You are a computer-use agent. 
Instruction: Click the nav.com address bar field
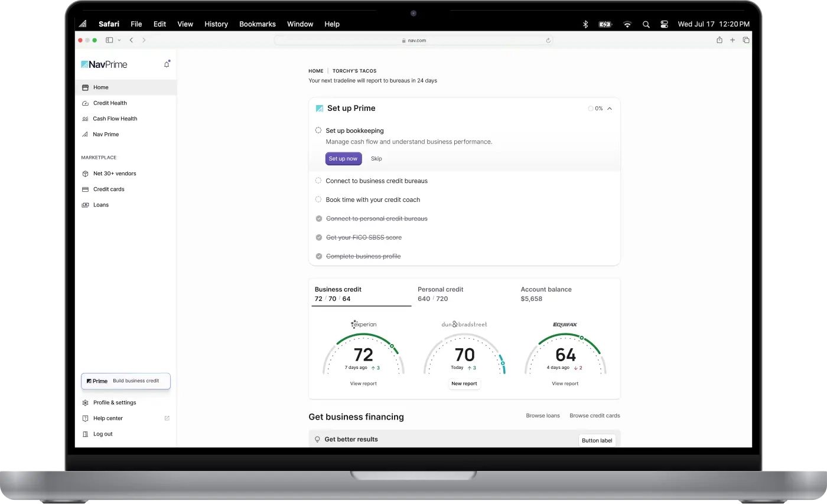coord(413,41)
